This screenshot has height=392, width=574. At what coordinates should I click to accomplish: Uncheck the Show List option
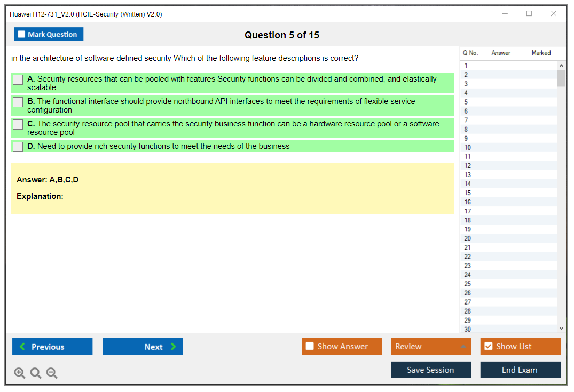(488, 347)
